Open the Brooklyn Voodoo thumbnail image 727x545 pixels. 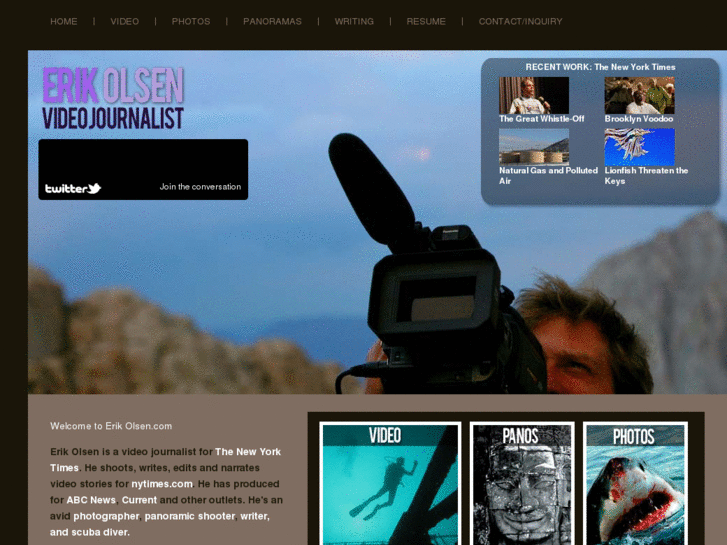(639, 95)
